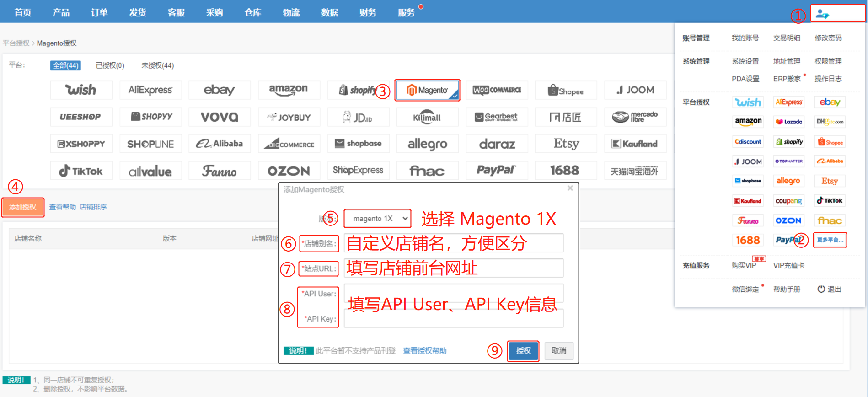Open the 产品 menu
The height and width of the screenshot is (397, 868).
pos(61,12)
